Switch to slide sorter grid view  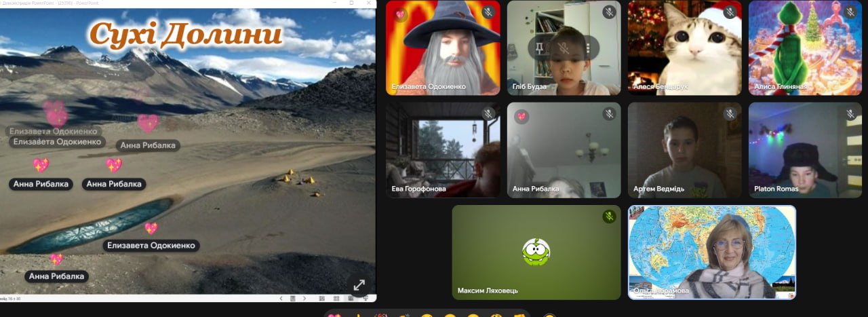pos(336,298)
